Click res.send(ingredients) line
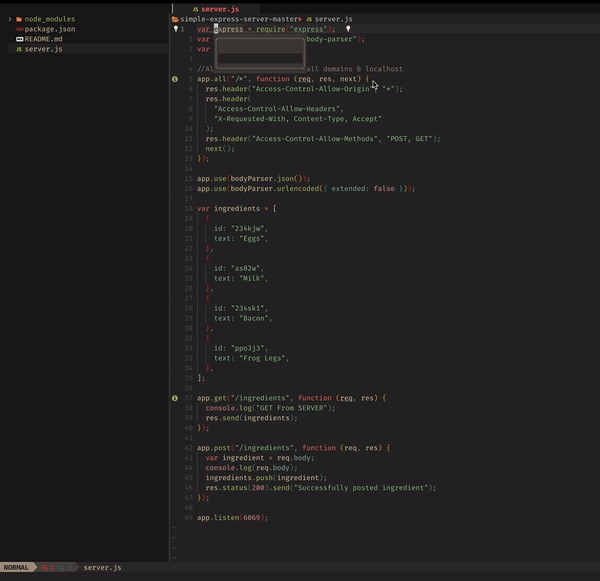 [251, 418]
